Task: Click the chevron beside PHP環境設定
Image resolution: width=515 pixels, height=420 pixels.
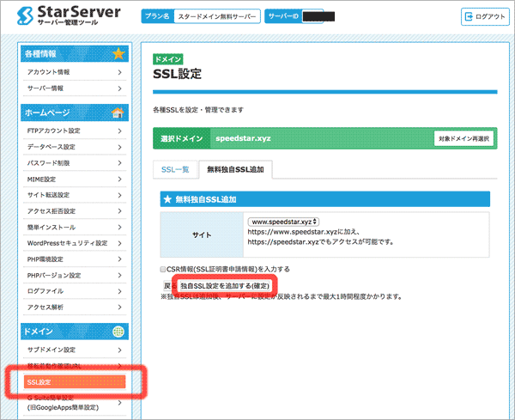Action: click(x=120, y=259)
